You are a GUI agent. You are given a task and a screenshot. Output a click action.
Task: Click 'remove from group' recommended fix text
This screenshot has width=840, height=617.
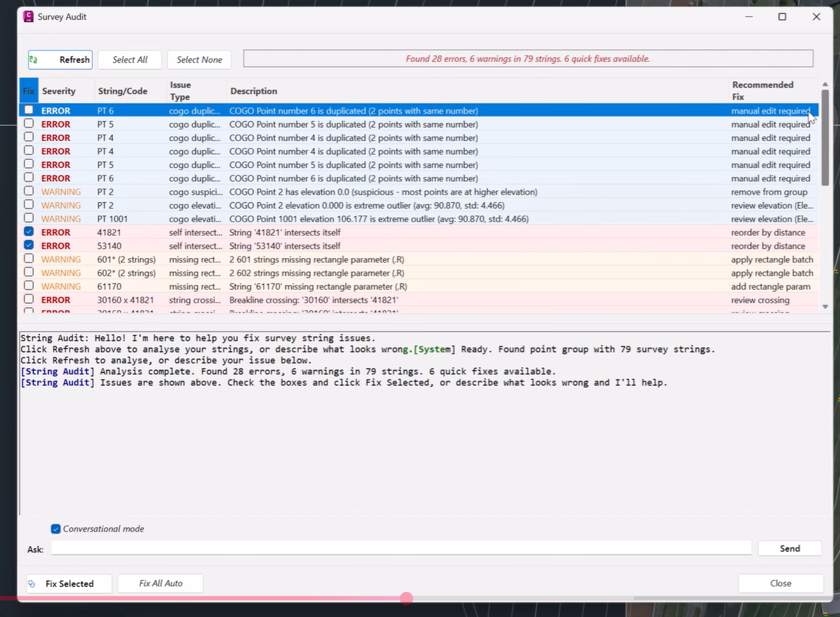(x=769, y=192)
